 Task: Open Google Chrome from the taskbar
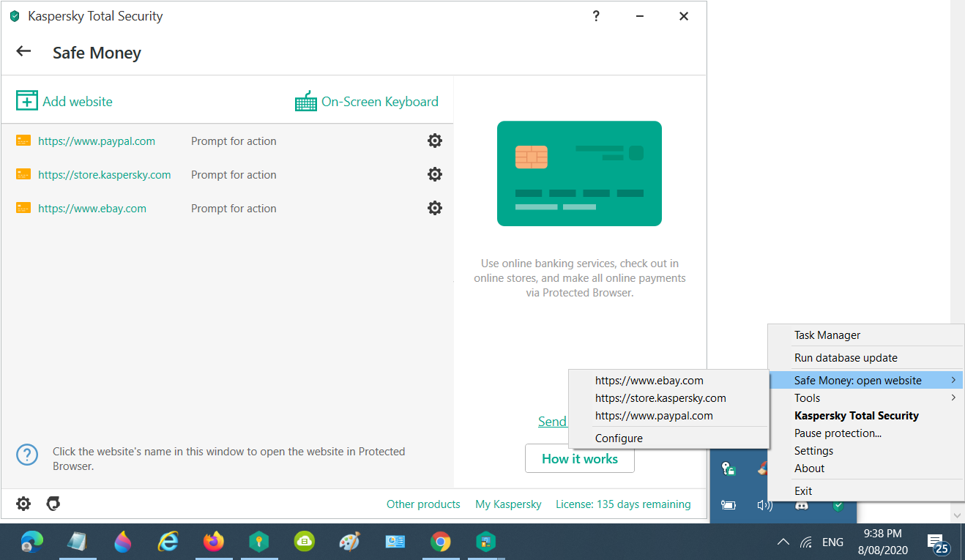tap(440, 542)
